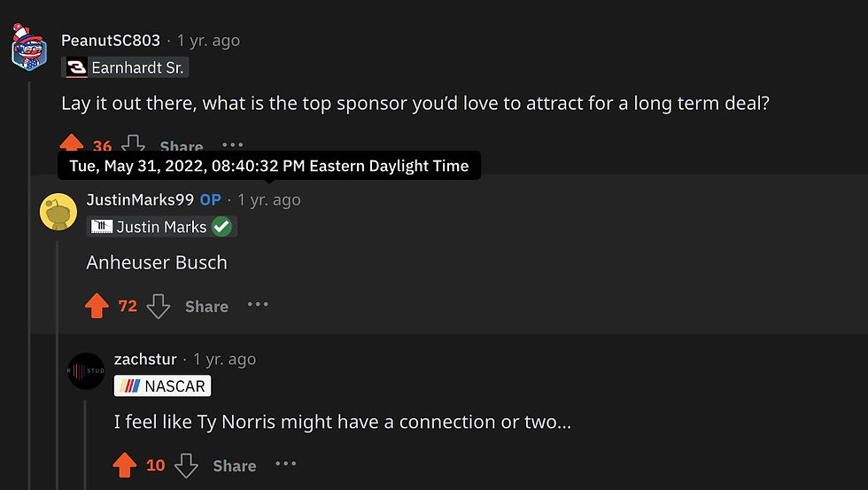Downvote JustinMarks99's Anheuser Busch reply
Screen dimensions: 868x490
(158, 307)
